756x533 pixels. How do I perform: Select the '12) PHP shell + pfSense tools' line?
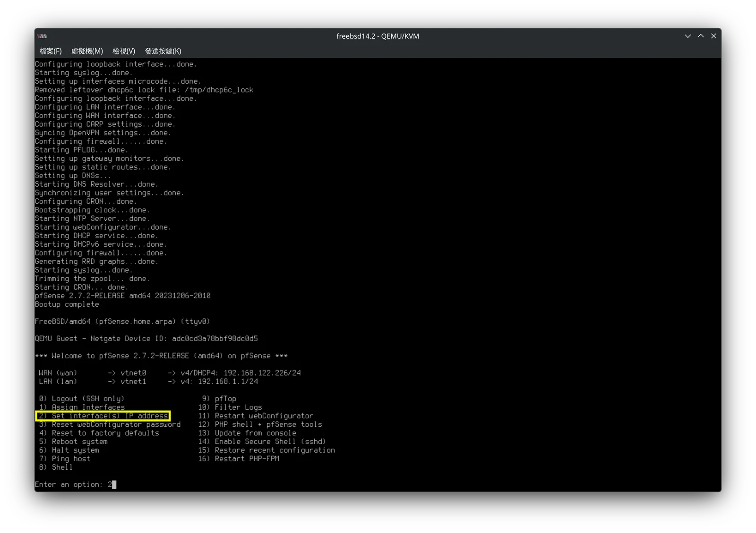(x=260, y=424)
